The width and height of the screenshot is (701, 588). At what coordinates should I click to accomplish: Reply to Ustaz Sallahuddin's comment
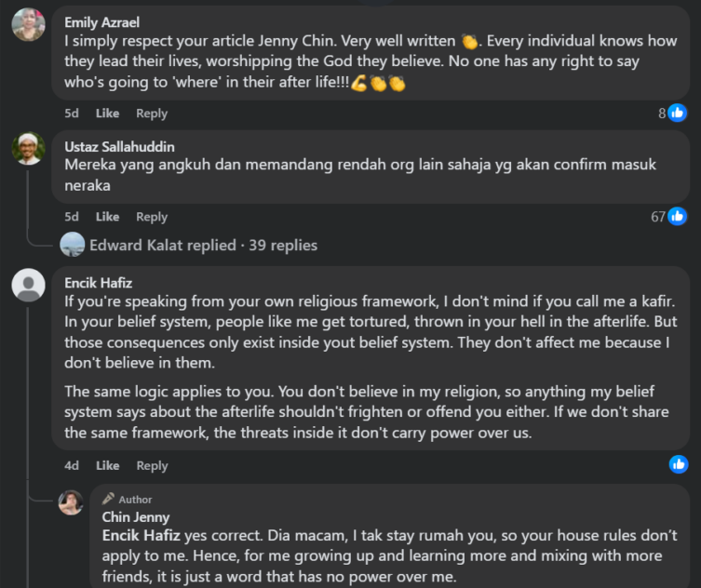point(152,217)
